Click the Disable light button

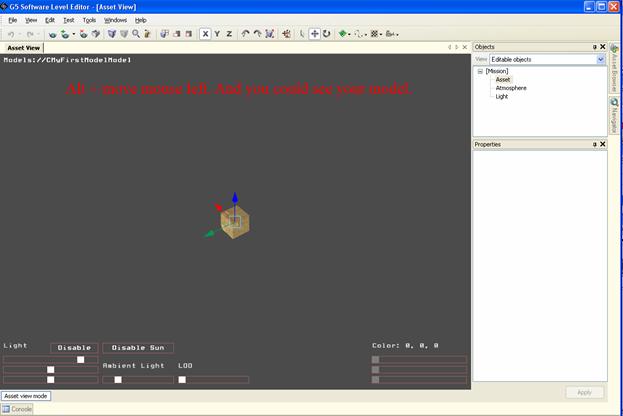[x=74, y=348]
